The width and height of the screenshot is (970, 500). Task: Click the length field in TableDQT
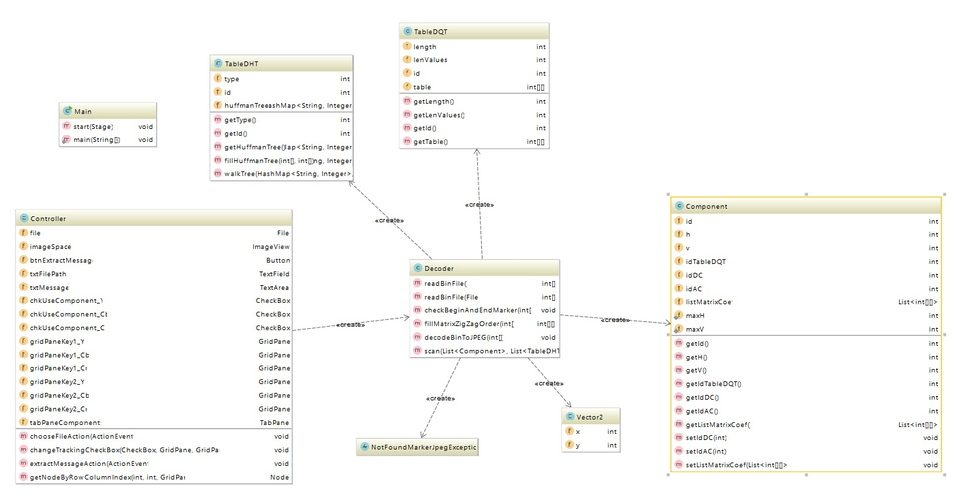474,46
